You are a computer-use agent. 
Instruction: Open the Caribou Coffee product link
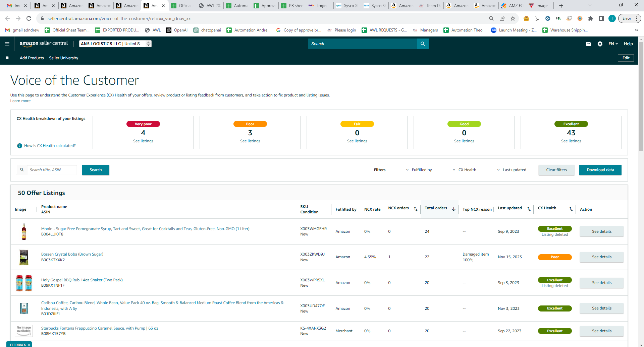[x=162, y=305]
